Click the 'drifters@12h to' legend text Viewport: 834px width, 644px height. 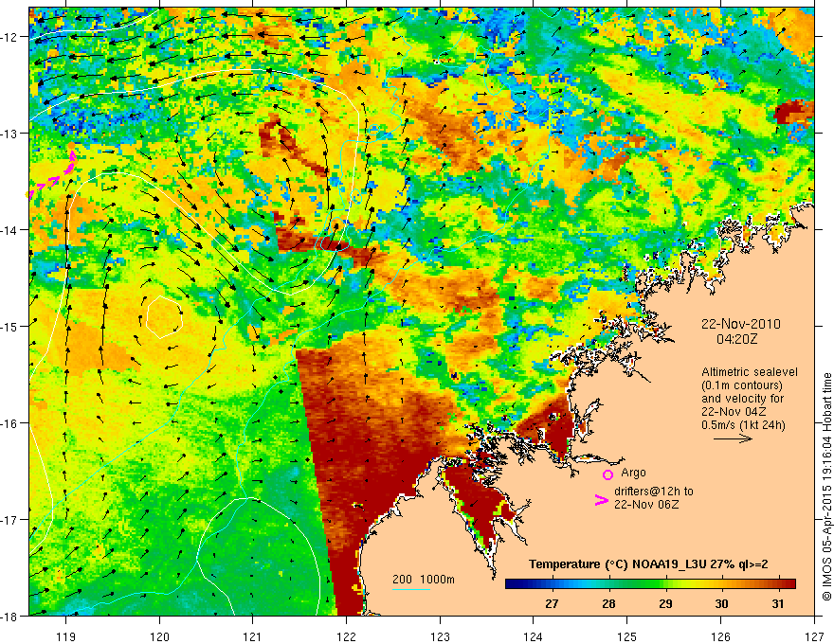pos(654,492)
